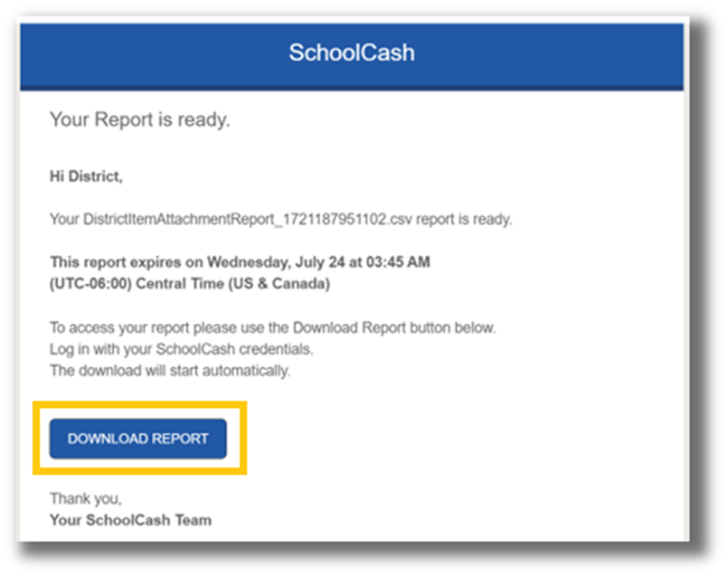The height and width of the screenshot is (577, 728).
Task: Select the SchoolCash header title
Action: [x=352, y=52]
